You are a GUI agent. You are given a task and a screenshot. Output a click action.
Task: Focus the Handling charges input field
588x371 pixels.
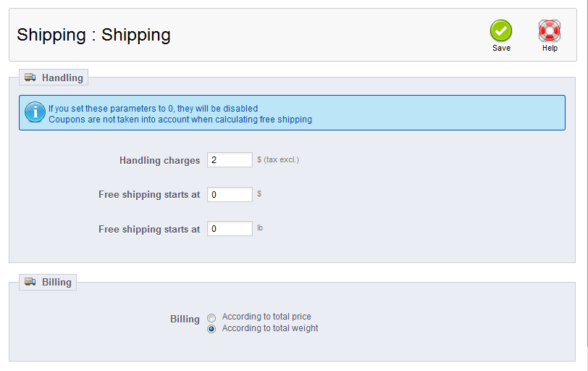[230, 160]
